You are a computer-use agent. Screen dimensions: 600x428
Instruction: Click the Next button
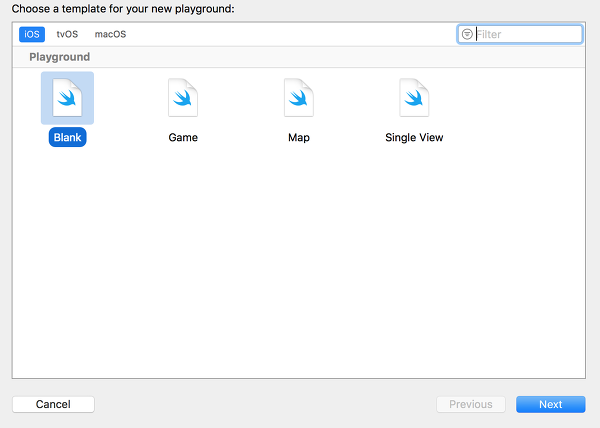click(551, 404)
